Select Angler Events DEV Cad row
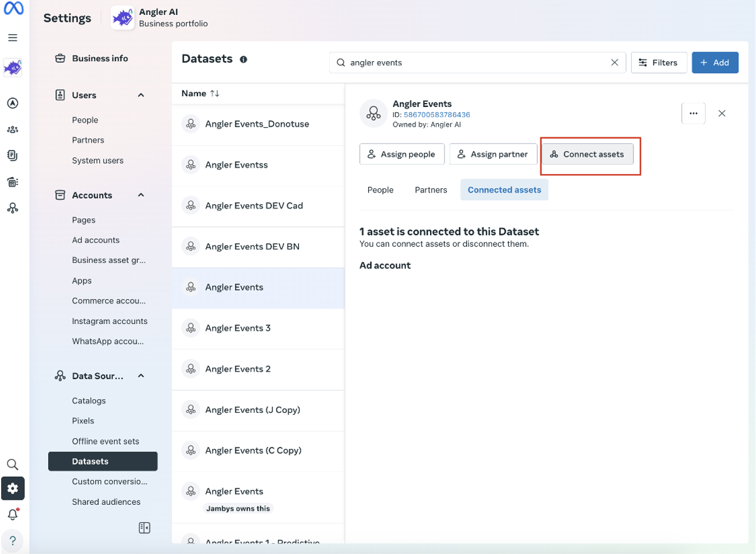The height and width of the screenshot is (554, 756). 258,206
